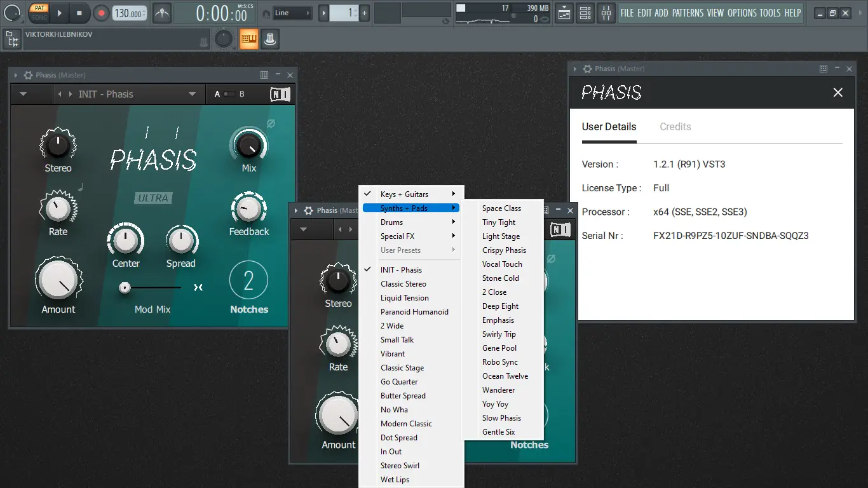Toggle phase invert icon above Mix knob
Viewport: 868px width, 488px height.
coord(271,123)
